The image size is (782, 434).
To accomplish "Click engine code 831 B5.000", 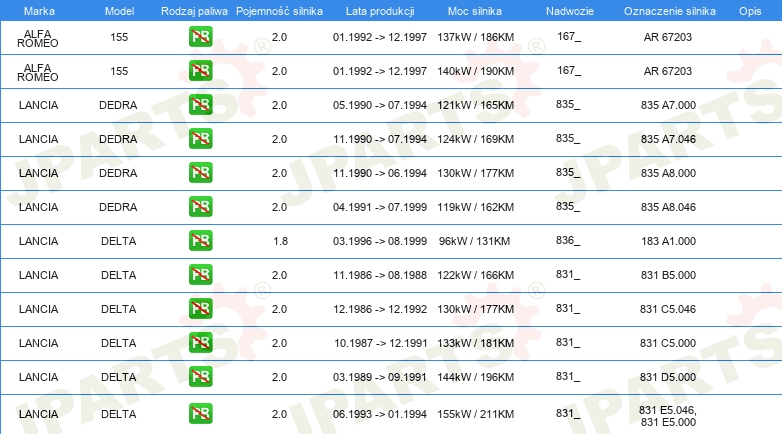I will coord(668,274).
